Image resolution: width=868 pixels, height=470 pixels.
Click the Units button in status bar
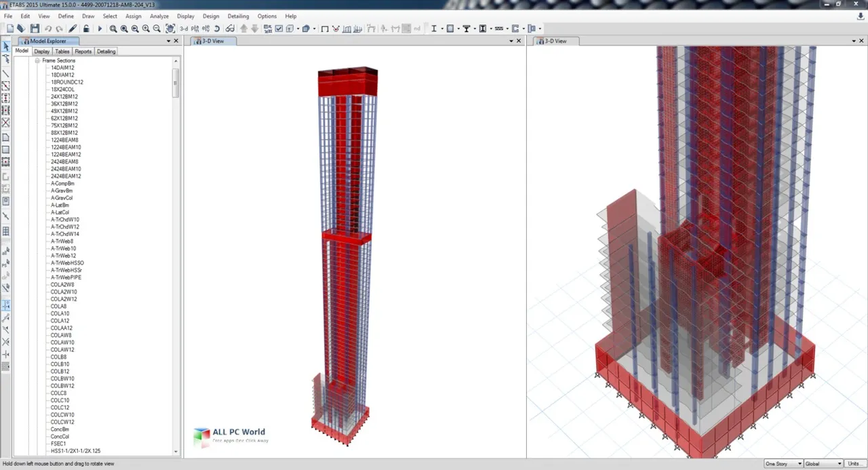point(855,464)
